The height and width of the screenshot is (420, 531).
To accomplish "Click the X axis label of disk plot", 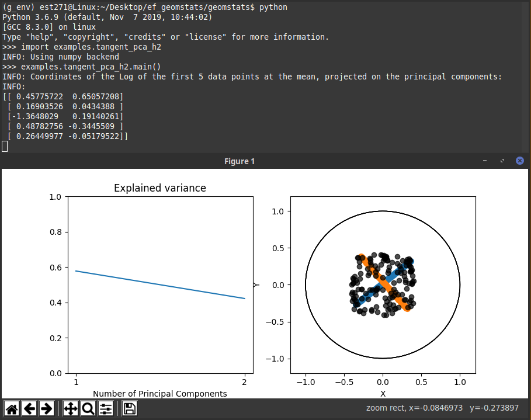I will (x=383, y=394).
